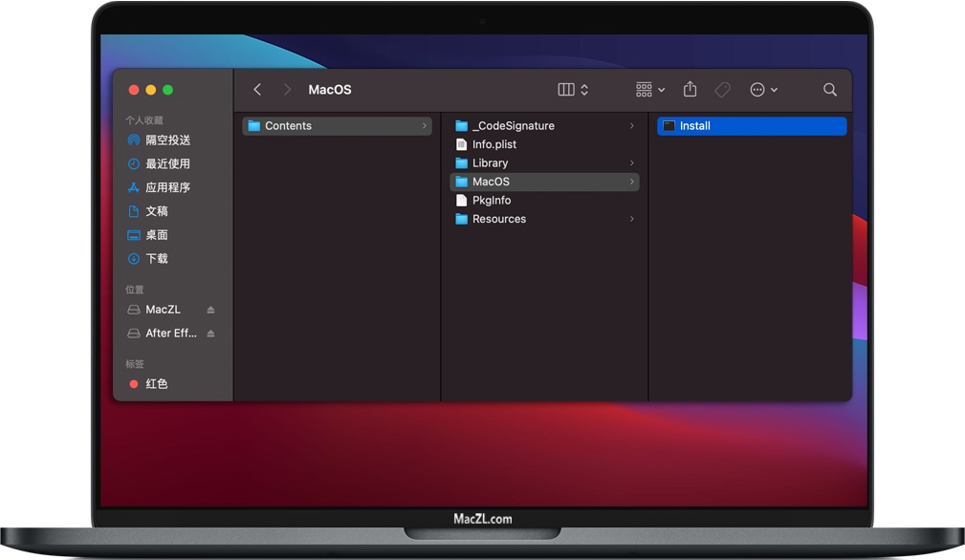Open the Finder search icon
This screenshot has width=965, height=560.
pos(830,89)
